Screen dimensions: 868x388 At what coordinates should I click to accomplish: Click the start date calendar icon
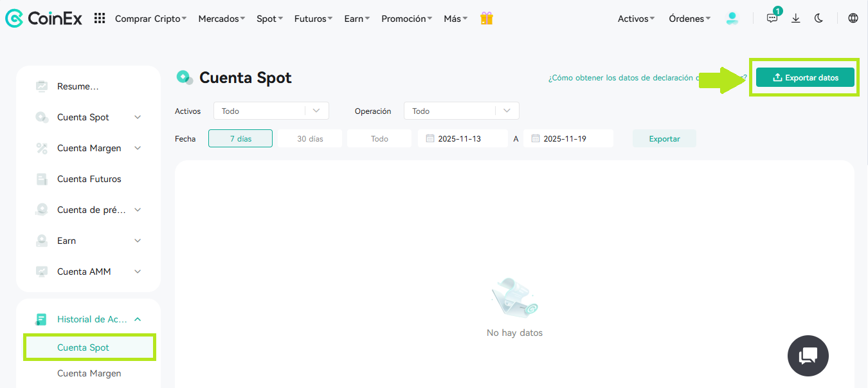click(x=430, y=138)
